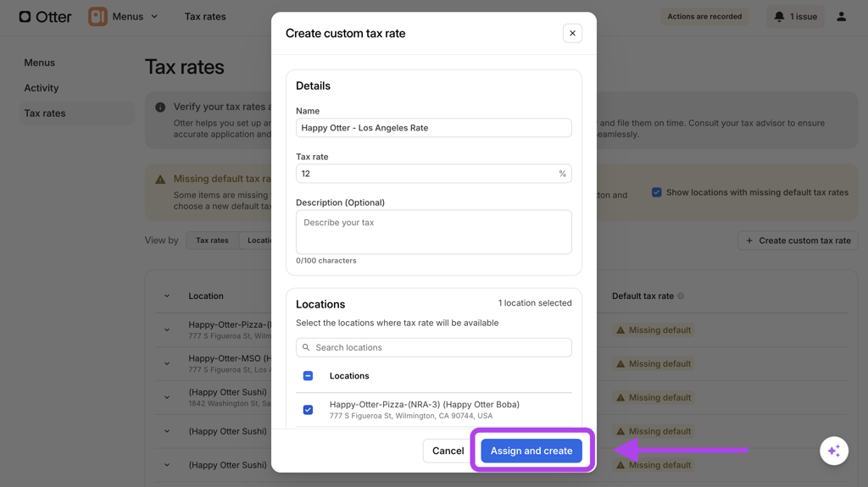Screen dimensions: 868x487
Task: Click the Tax rate percentage input field
Action: [426, 174]
